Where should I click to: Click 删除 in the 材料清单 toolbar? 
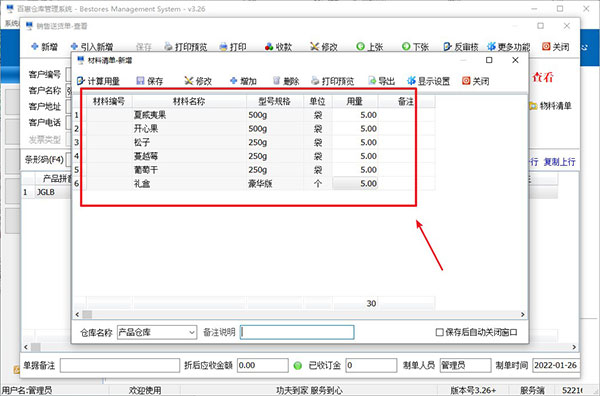coord(286,81)
